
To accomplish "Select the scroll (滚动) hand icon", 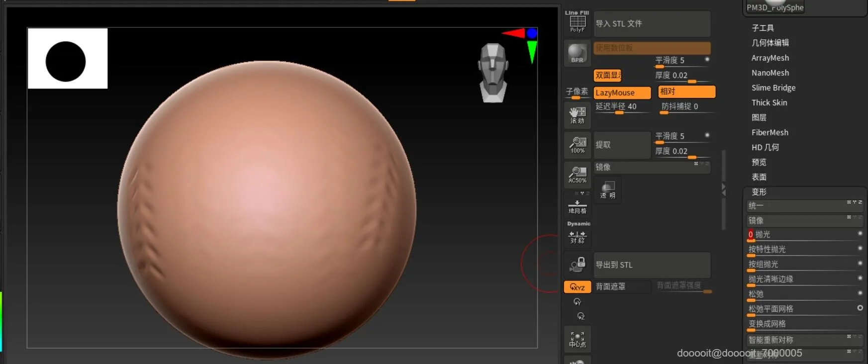I will pos(577,115).
